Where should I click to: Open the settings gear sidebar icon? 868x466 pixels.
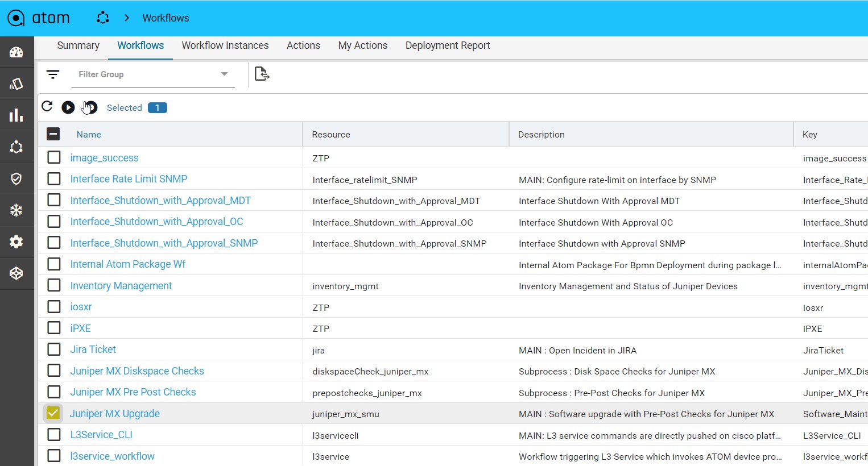pyautogui.click(x=16, y=242)
